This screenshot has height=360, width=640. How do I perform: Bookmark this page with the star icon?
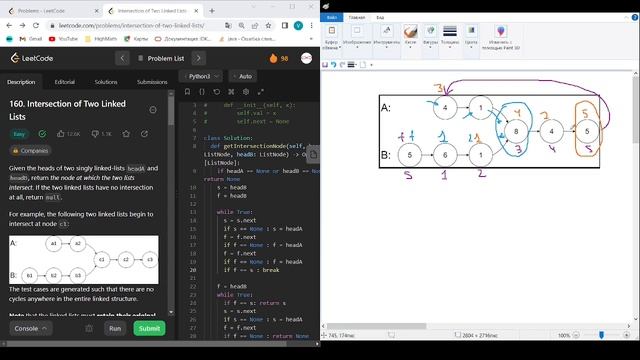tap(268, 25)
